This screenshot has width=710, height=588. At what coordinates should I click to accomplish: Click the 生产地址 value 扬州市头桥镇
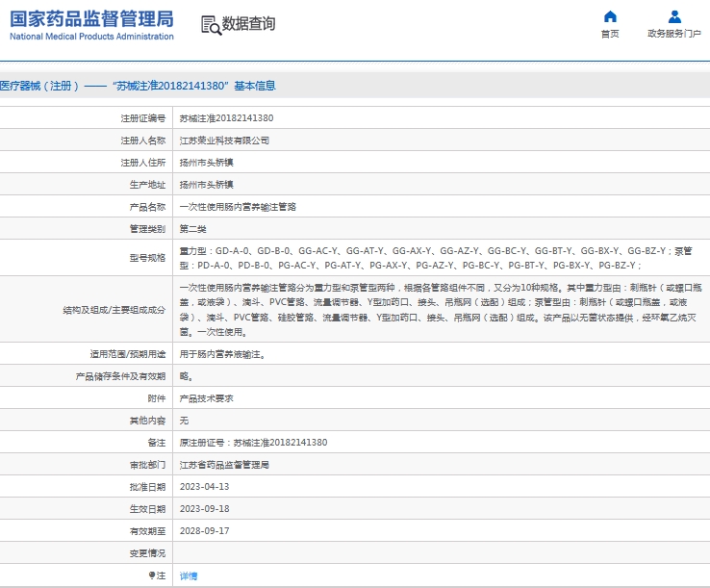(207, 185)
